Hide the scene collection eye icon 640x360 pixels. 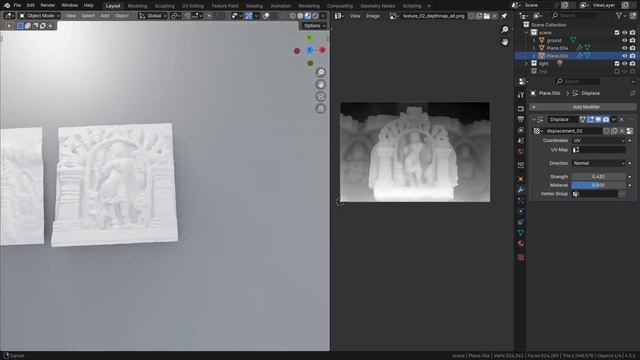point(624,33)
